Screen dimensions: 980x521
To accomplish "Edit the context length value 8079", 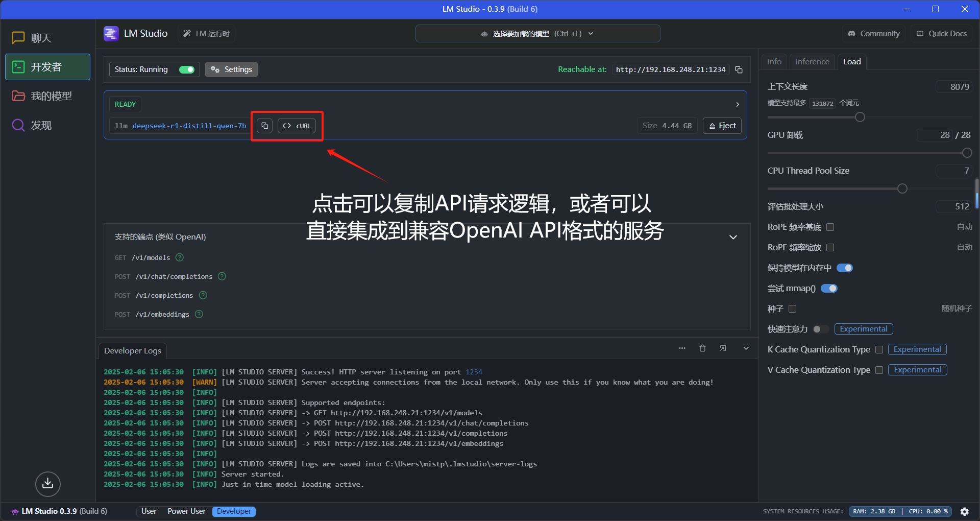I will [953, 87].
